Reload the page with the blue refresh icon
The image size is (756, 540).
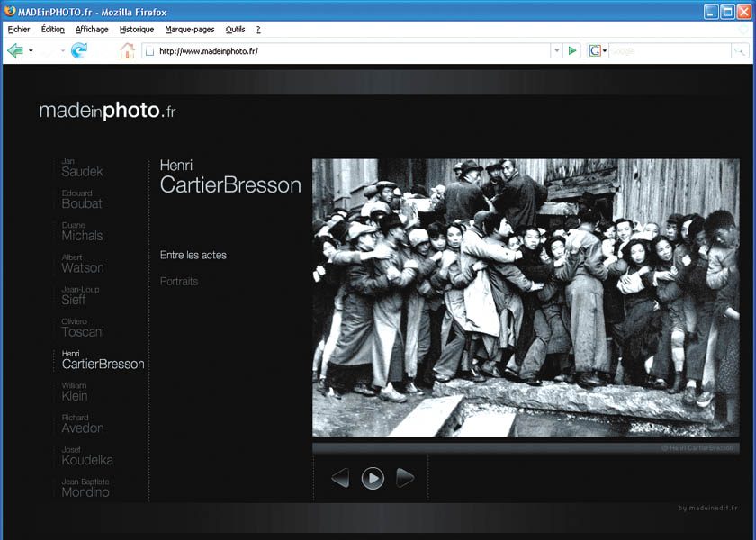coord(78,50)
